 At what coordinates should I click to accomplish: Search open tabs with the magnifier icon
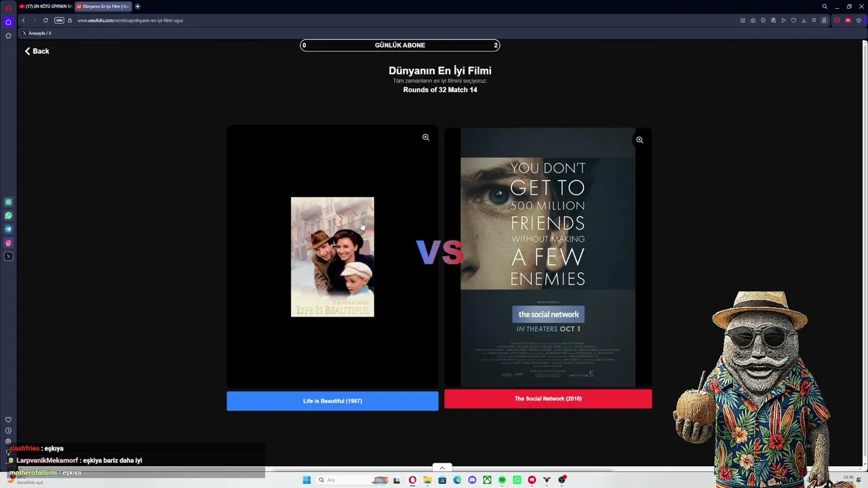click(825, 6)
